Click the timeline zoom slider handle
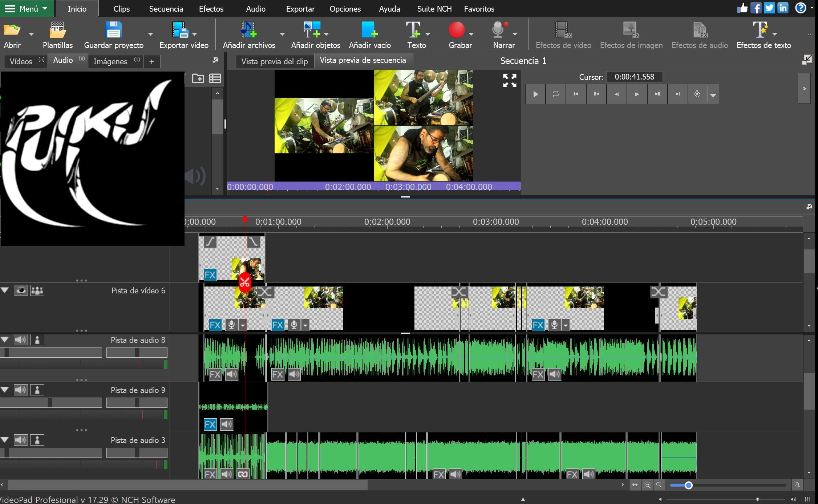818x504 pixels. click(688, 485)
